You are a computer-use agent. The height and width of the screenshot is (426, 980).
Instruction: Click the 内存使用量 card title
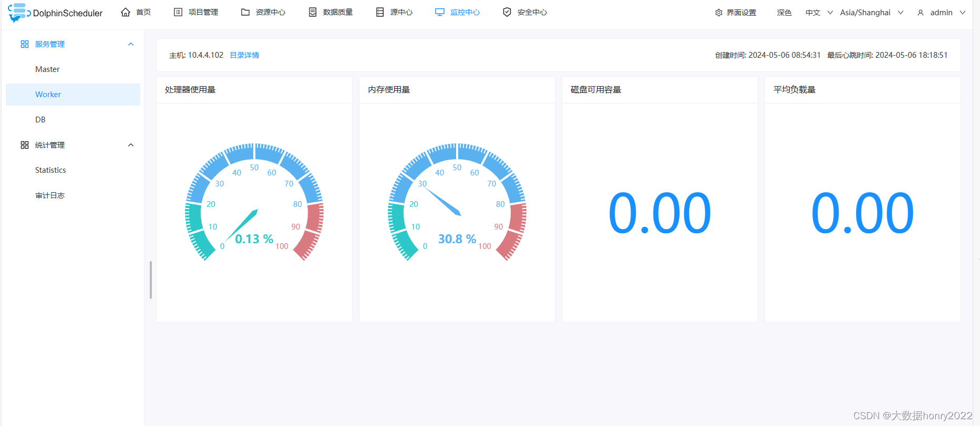pyautogui.click(x=389, y=90)
